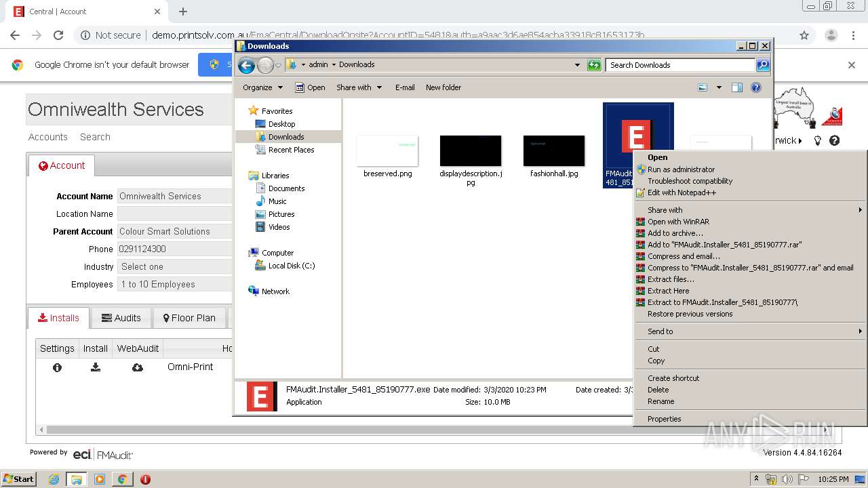The image size is (868, 488).
Task: Open the Share with toolbar dropdown
Action: point(359,87)
